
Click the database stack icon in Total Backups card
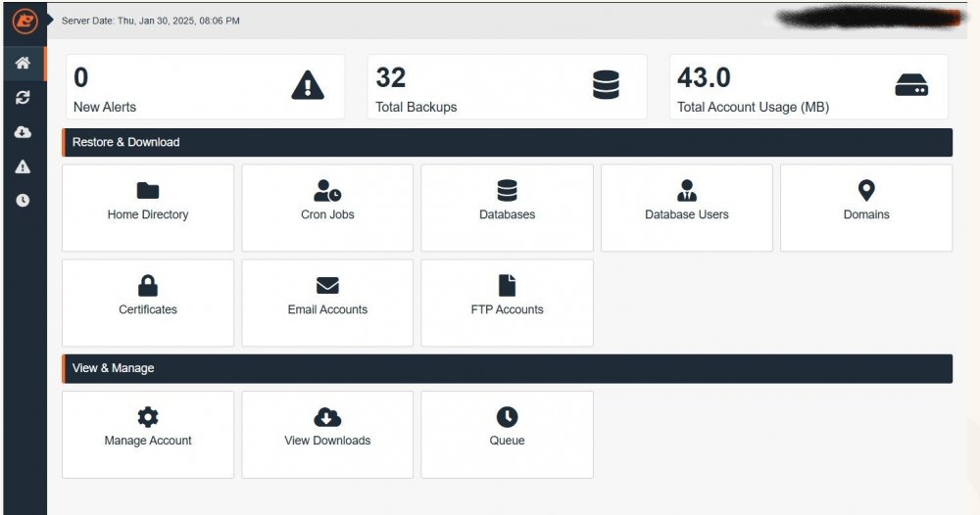click(606, 85)
